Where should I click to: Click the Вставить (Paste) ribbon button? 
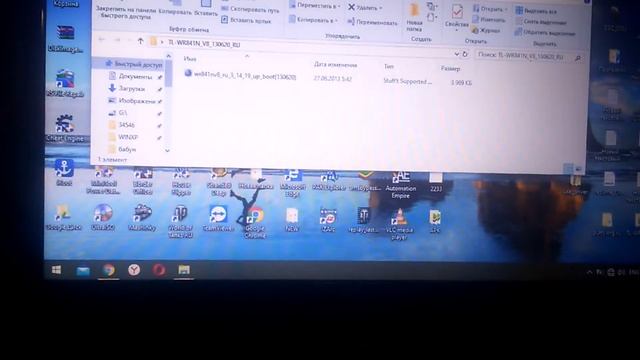point(206,9)
